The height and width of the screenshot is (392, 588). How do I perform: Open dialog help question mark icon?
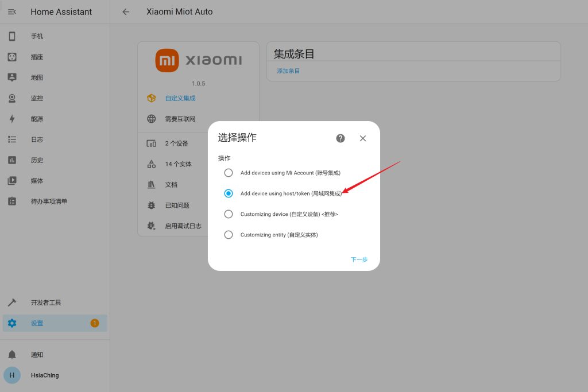tap(341, 138)
